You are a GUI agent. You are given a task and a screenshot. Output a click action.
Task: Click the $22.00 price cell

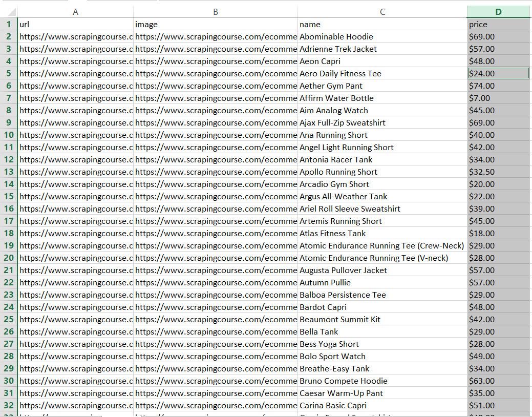tap(498, 196)
